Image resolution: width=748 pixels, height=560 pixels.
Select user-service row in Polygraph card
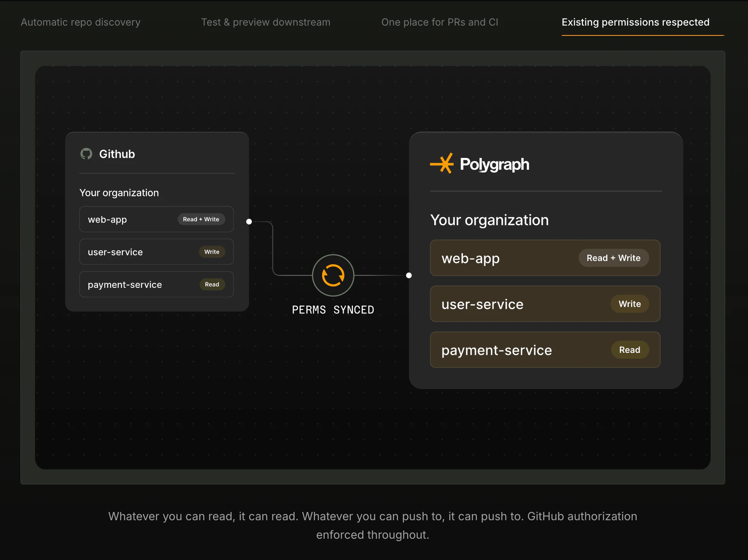tap(545, 304)
